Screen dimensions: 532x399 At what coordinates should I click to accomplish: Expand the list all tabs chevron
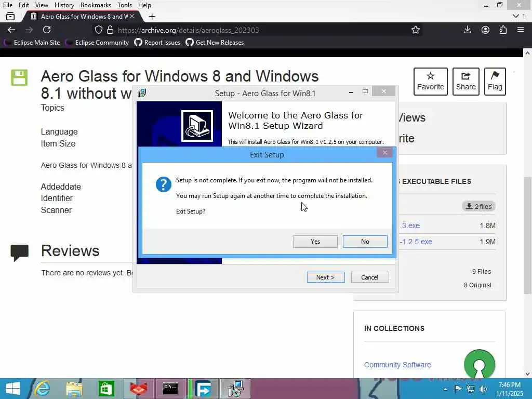[516, 16]
